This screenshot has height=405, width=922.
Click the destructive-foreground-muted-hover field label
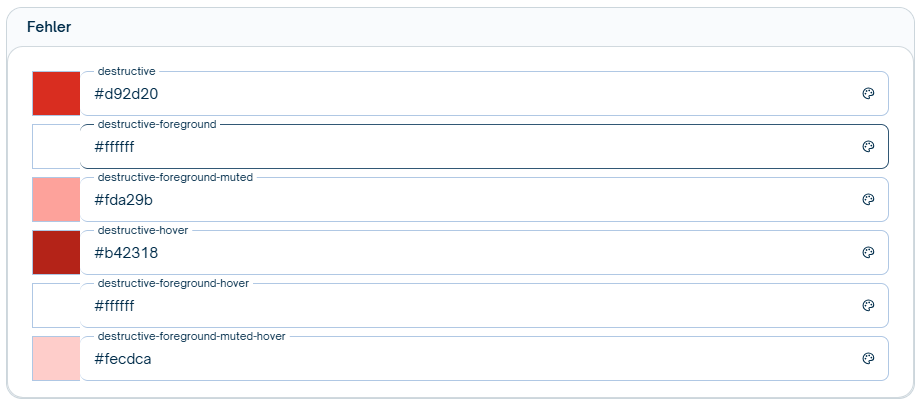(x=191, y=336)
